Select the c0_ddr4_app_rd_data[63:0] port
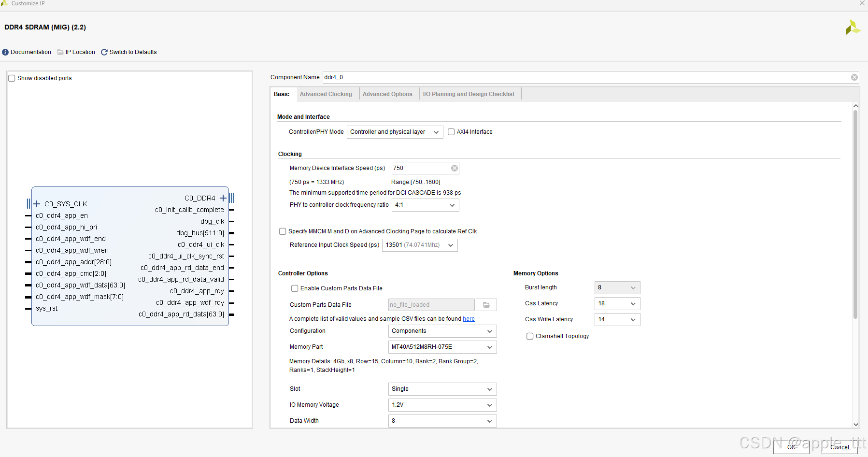Image resolution: width=868 pixels, height=457 pixels. [x=181, y=314]
